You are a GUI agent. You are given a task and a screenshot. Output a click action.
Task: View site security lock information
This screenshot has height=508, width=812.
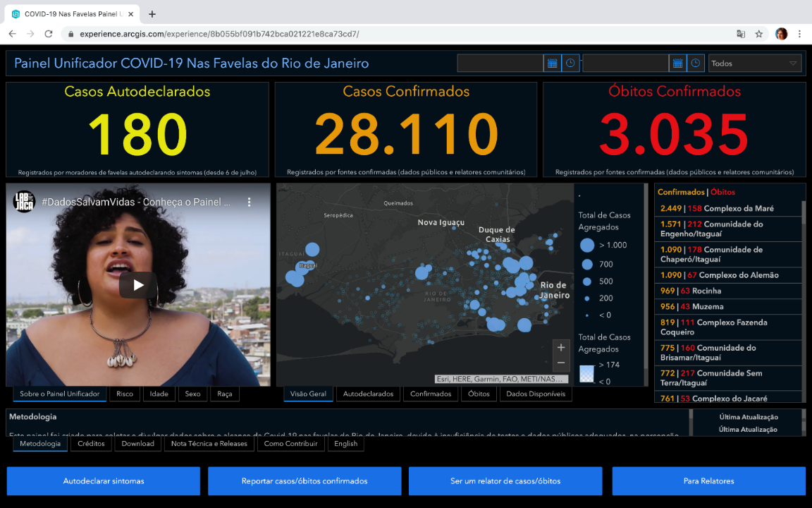pos(71,34)
